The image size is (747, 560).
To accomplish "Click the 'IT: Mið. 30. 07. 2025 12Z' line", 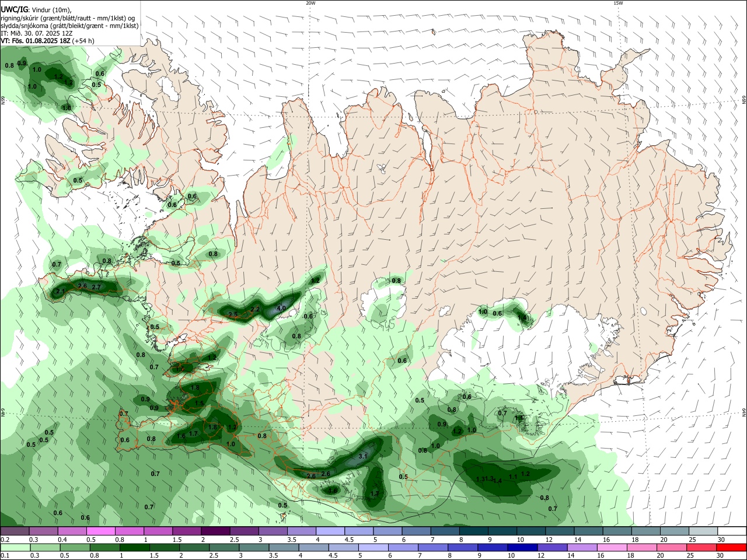I will 36,33.
